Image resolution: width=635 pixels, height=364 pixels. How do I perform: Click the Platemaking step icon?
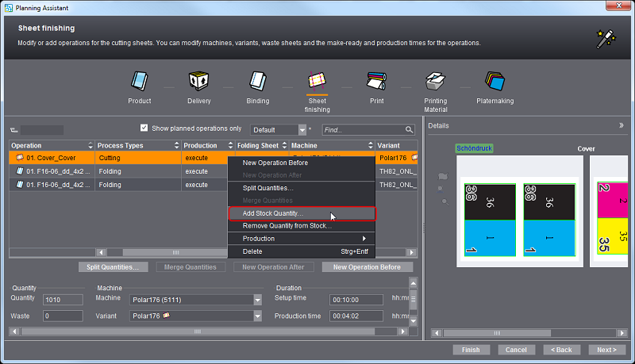coord(495,82)
